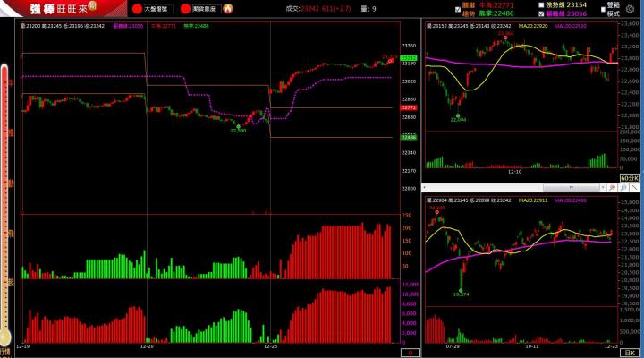Open the settings gear icon
The height and width of the screenshot is (358, 644).
(x=630, y=8)
